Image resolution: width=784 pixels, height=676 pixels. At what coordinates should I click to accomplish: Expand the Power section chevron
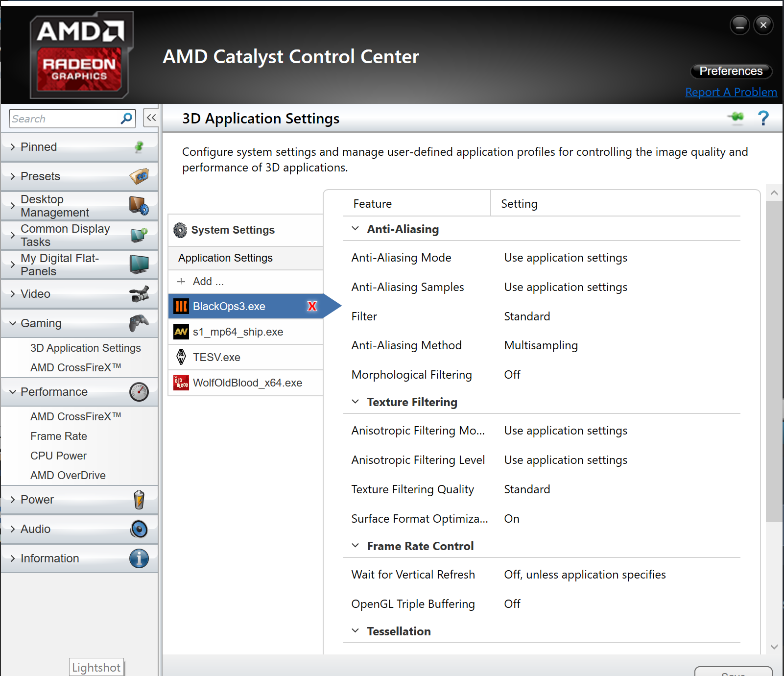pyautogui.click(x=13, y=500)
